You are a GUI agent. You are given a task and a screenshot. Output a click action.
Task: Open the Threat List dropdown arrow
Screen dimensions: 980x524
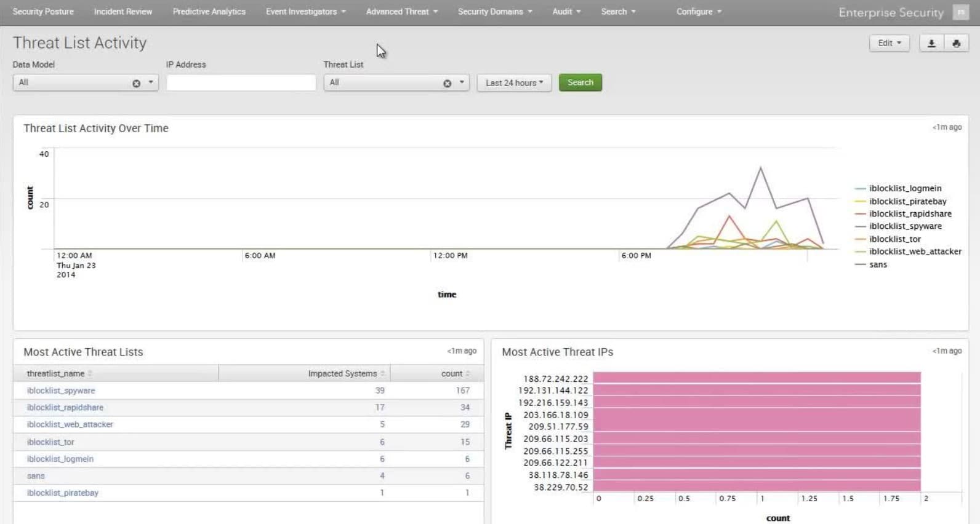(x=462, y=82)
